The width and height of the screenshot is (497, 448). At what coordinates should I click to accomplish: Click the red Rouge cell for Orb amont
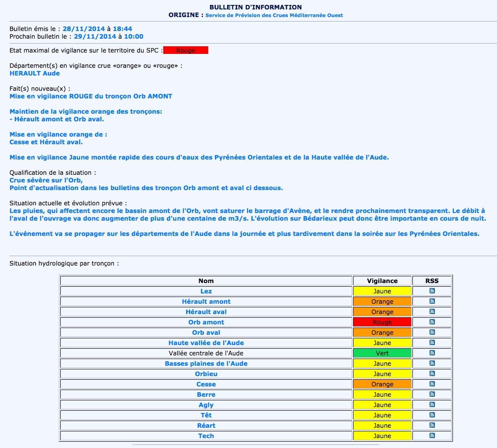click(x=382, y=322)
